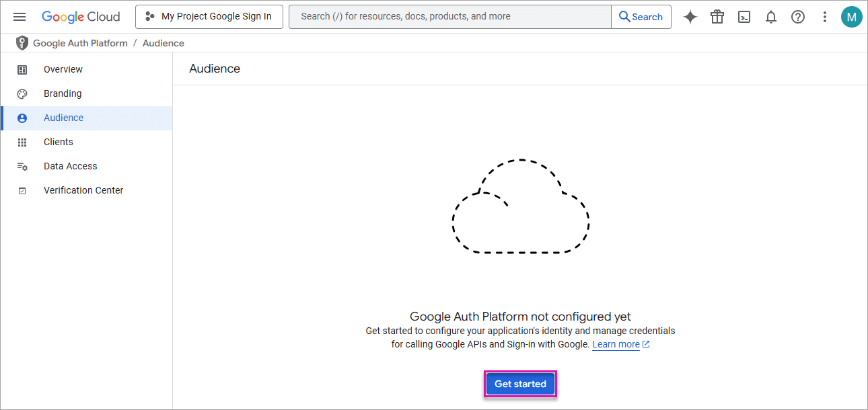Screen dimensions: 868x410
Task: Click the Google Cloud logo
Action: 81,17
